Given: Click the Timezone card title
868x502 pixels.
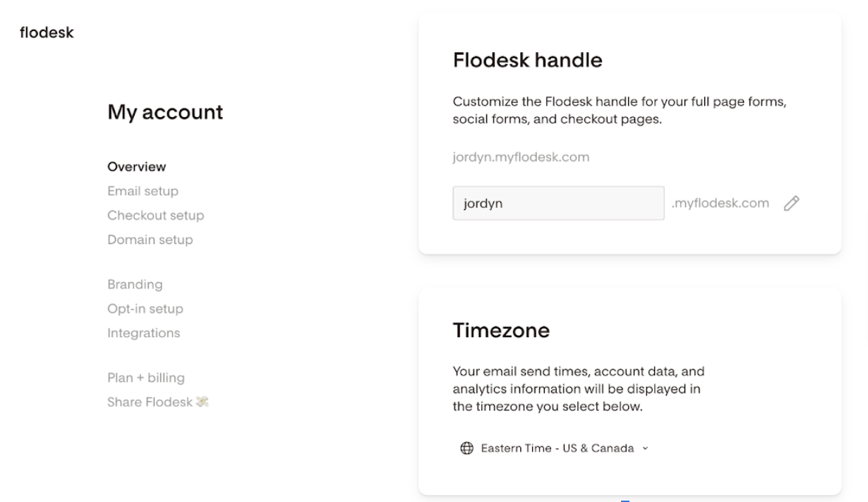Looking at the screenshot, I should (501, 330).
